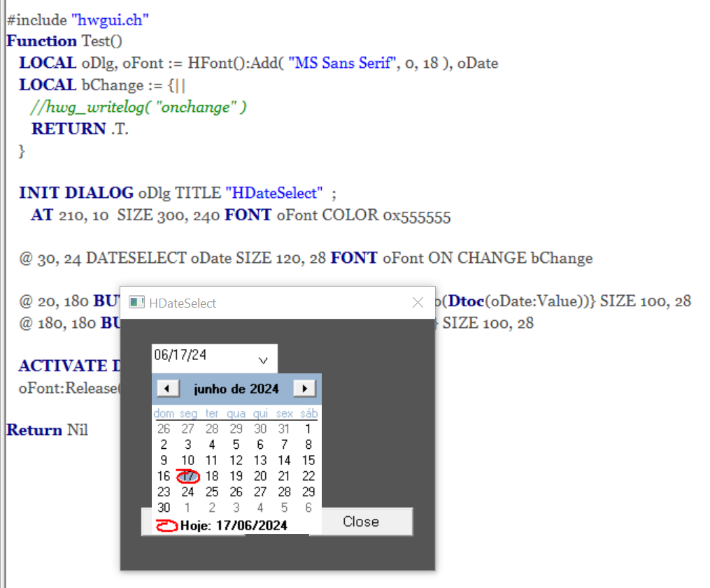
Task: Click the "HDateSelect" title string in code
Action: tap(274, 193)
